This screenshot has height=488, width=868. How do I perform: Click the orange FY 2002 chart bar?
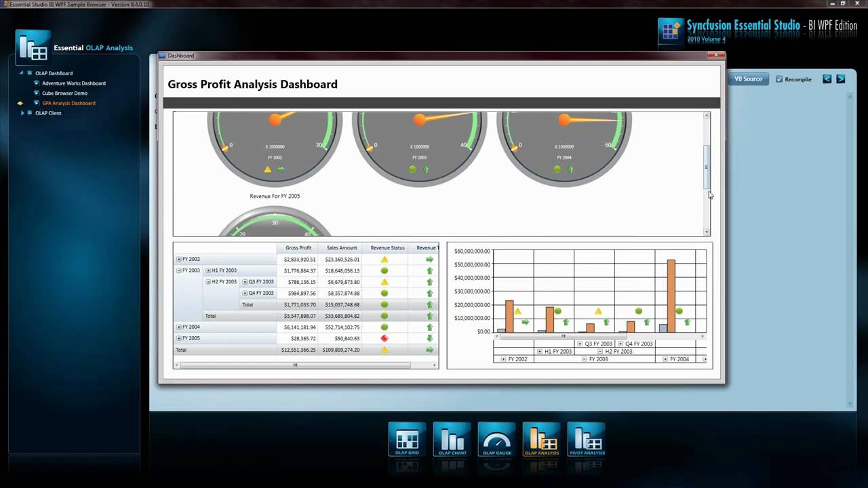509,316
